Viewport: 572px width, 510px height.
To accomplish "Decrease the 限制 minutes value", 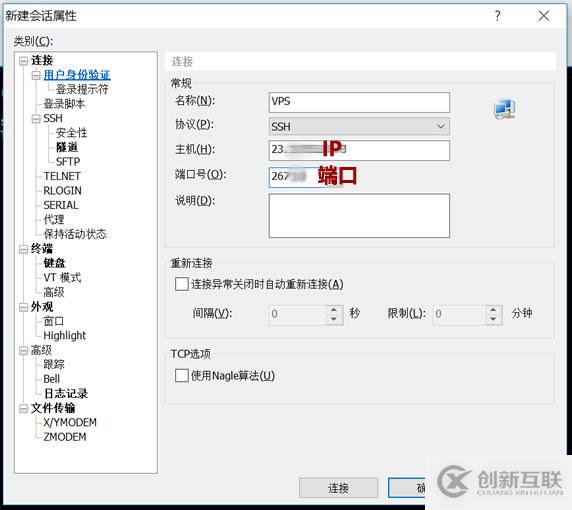I will 493,319.
